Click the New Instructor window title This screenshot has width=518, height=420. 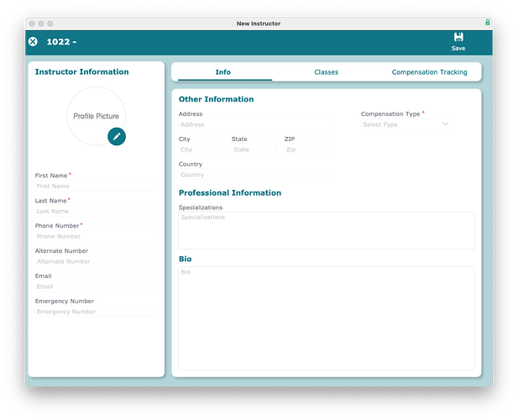point(259,24)
